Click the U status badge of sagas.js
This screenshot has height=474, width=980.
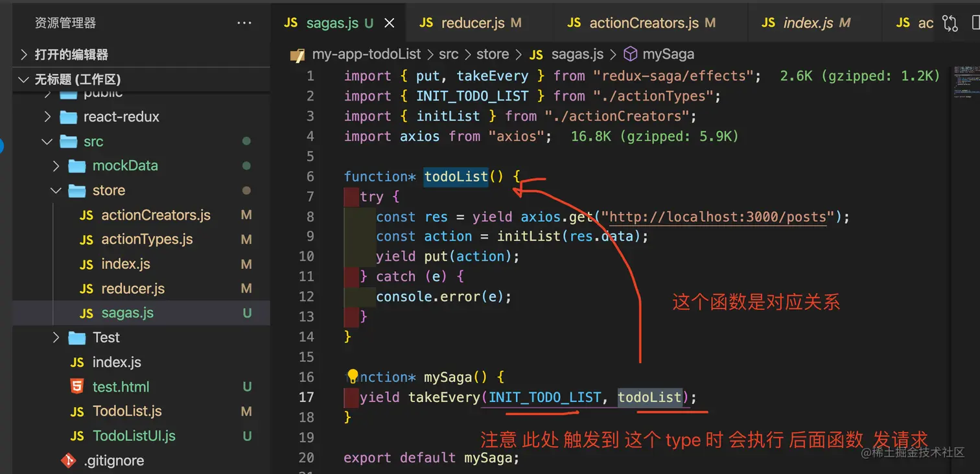pyautogui.click(x=247, y=313)
